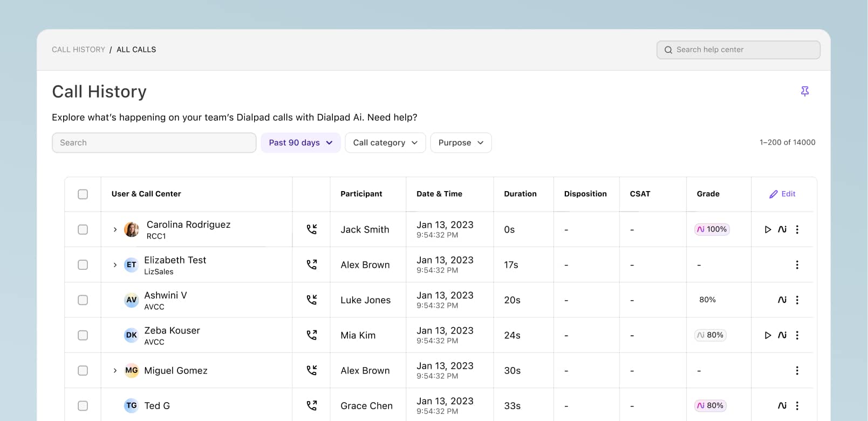Open more options for Elizabeth Test row

tap(797, 265)
